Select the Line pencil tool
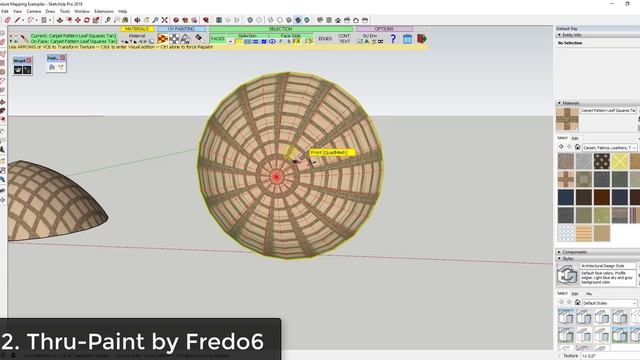 (17, 20)
